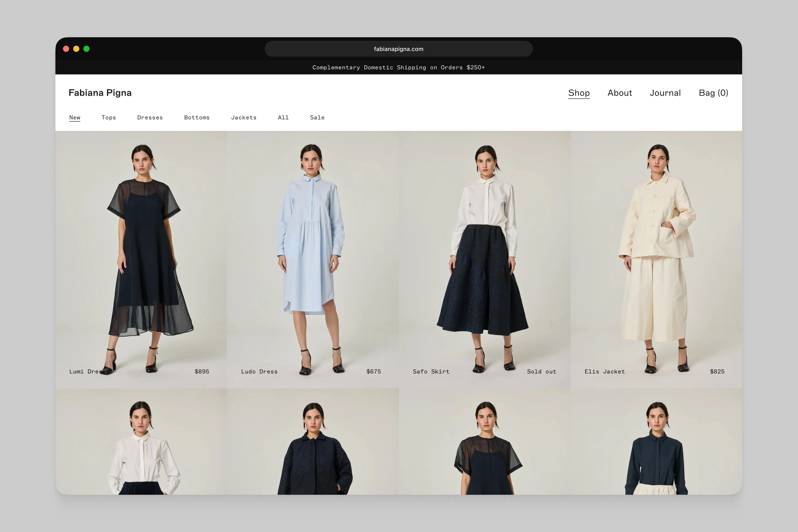Click the Safo Skirt product title
The height and width of the screenshot is (532, 798).
[431, 372]
